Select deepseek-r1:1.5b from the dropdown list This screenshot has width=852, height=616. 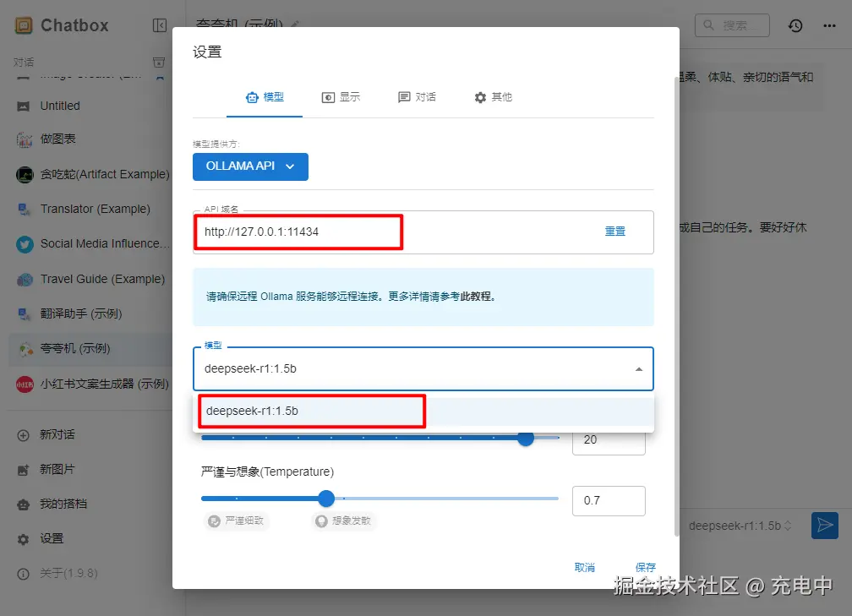[423, 412]
